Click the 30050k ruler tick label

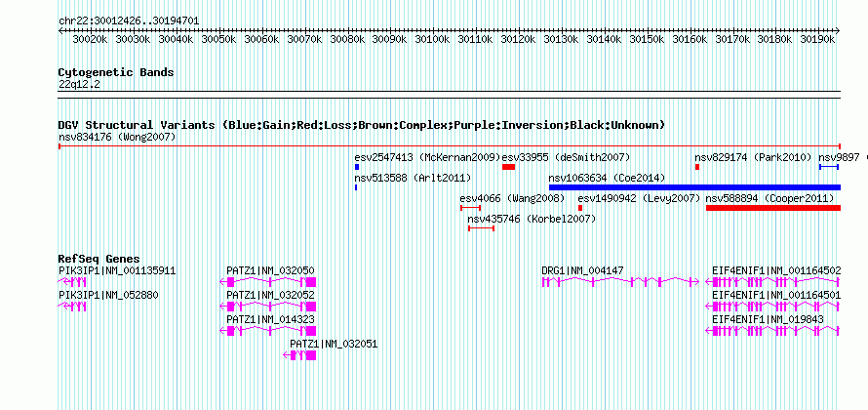(x=218, y=40)
